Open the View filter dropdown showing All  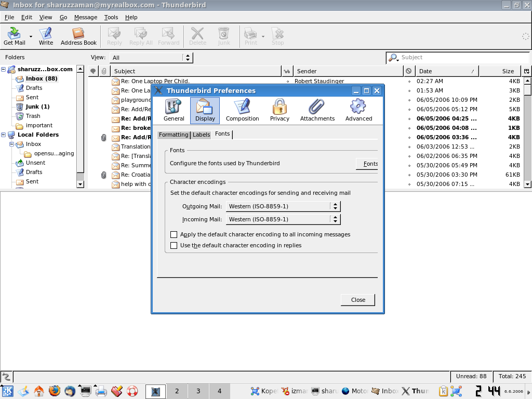click(x=151, y=58)
